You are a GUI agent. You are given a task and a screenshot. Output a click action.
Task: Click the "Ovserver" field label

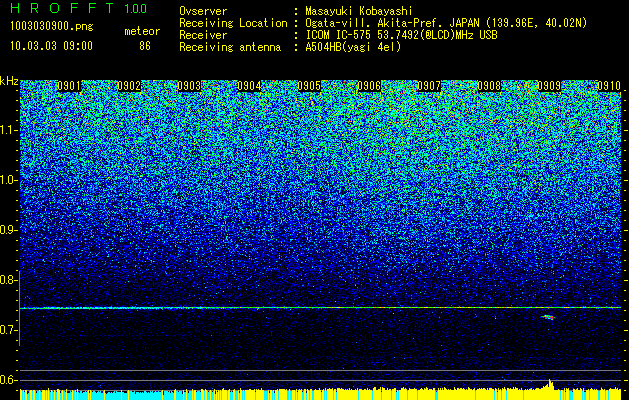tap(203, 11)
